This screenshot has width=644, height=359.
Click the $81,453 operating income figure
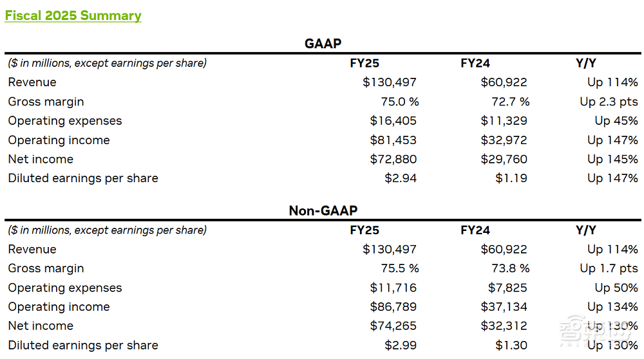(x=393, y=140)
